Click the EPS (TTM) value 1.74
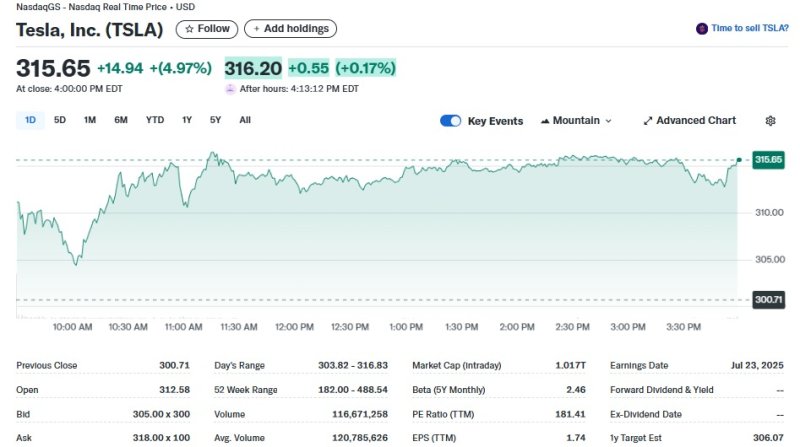Viewport: 800px width, 447px height. coord(576,438)
